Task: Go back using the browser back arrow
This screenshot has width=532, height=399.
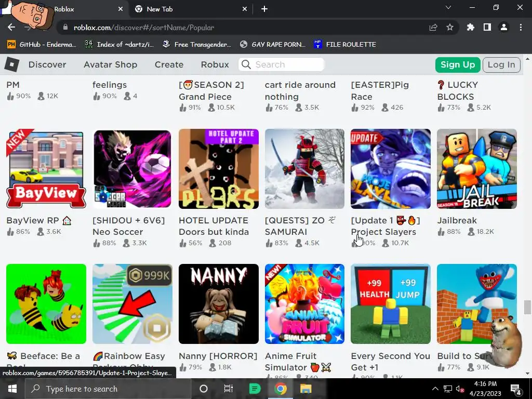Action: (x=11, y=28)
